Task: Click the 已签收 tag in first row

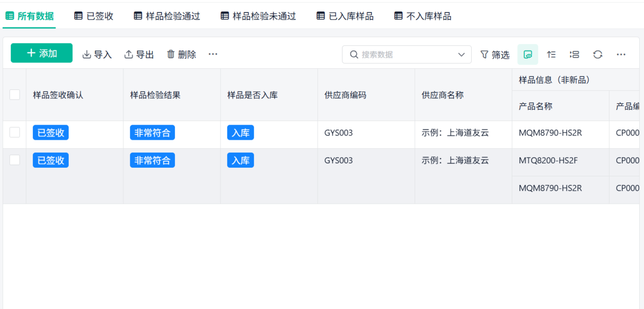Action: coord(50,133)
